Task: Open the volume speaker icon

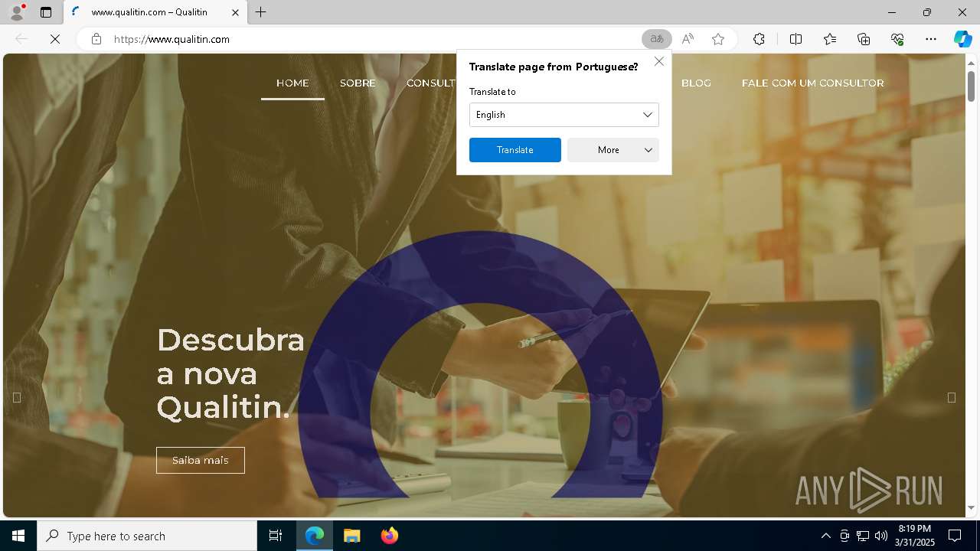Action: 881,536
